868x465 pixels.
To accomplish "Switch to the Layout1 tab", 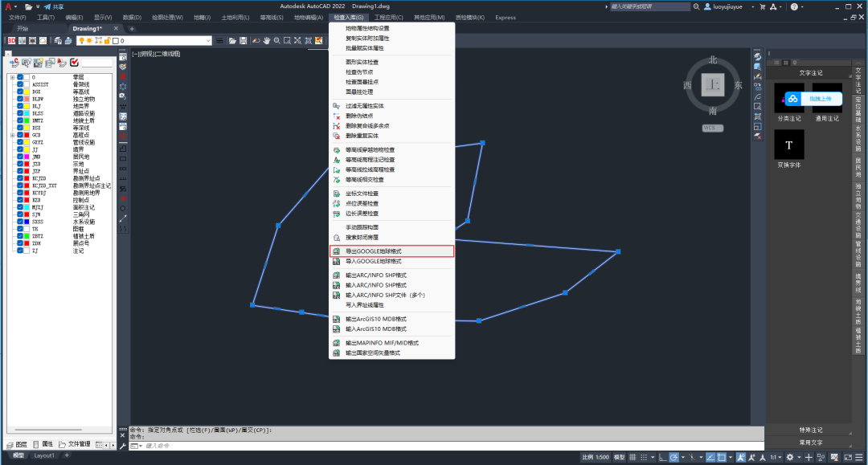I will 44,455.
